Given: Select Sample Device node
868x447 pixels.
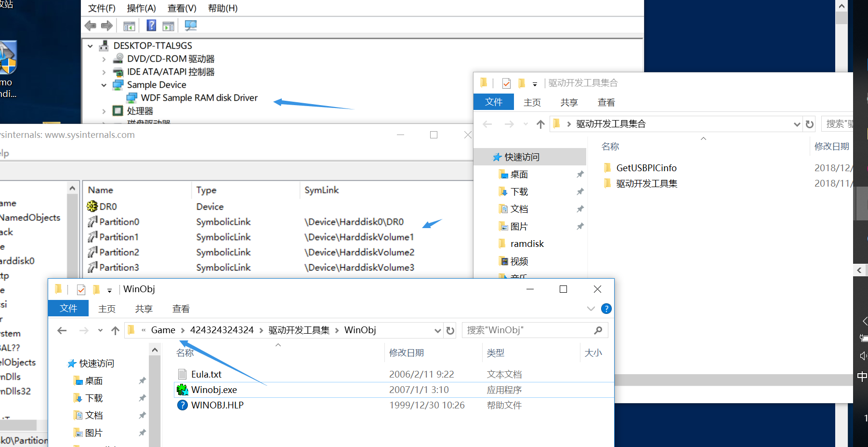Looking at the screenshot, I should [x=157, y=85].
